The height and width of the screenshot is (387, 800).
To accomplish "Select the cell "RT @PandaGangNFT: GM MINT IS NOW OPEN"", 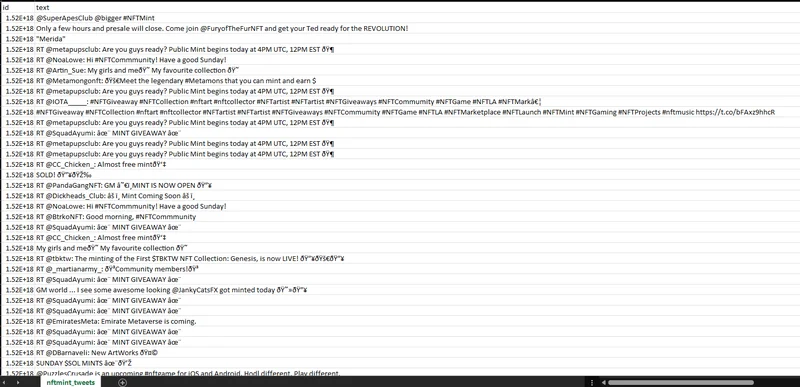I will click(x=124, y=186).
